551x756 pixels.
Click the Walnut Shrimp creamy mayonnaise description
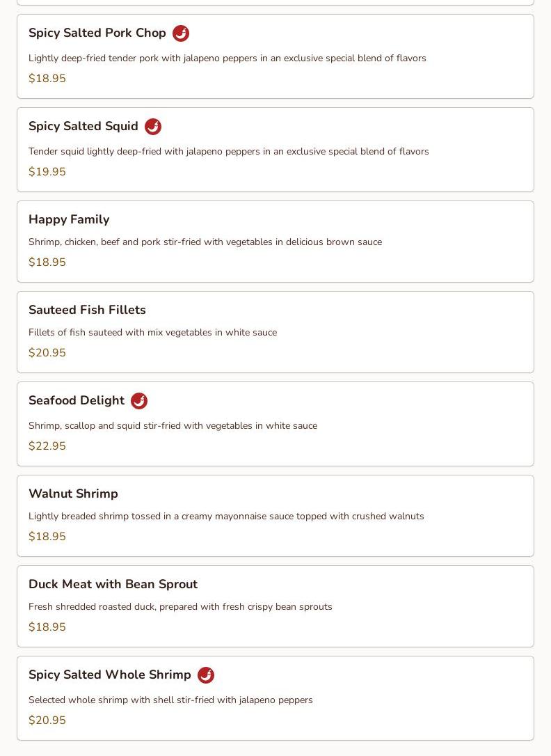pyautogui.click(x=226, y=517)
